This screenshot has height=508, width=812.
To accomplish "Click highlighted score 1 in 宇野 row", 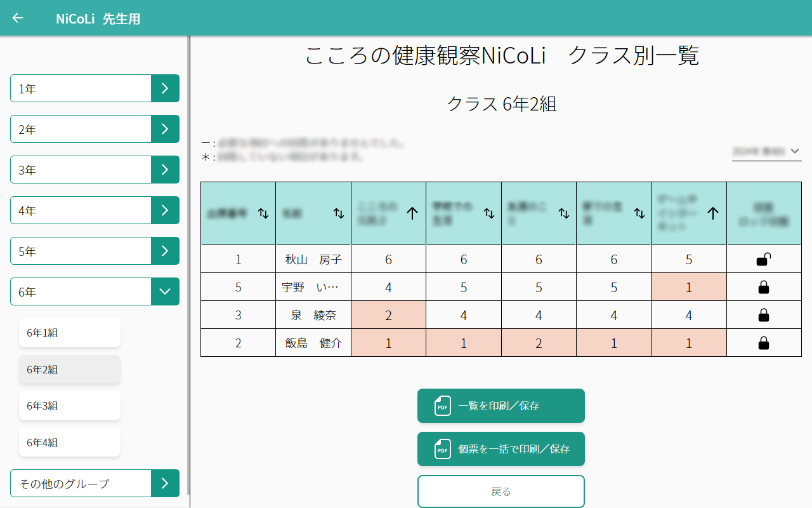I will click(x=689, y=287).
